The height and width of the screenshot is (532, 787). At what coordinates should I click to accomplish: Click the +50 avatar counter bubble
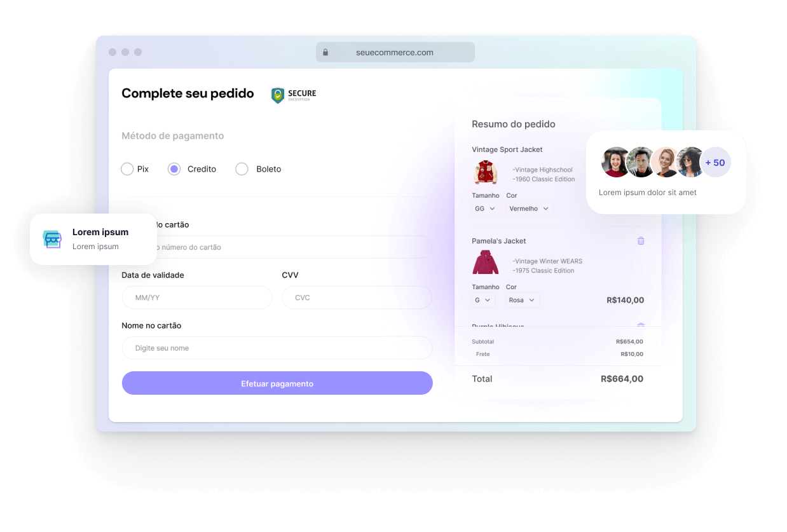715,163
